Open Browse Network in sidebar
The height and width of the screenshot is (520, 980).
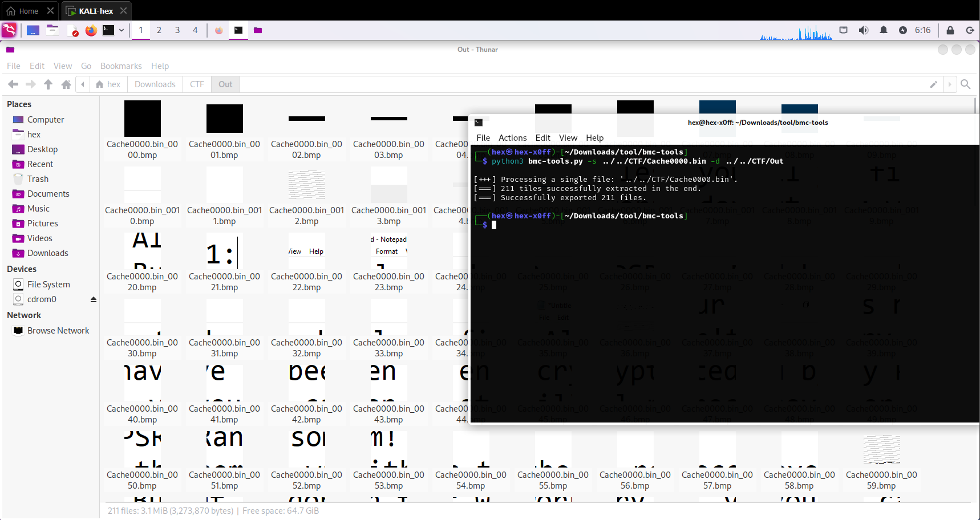(x=58, y=331)
